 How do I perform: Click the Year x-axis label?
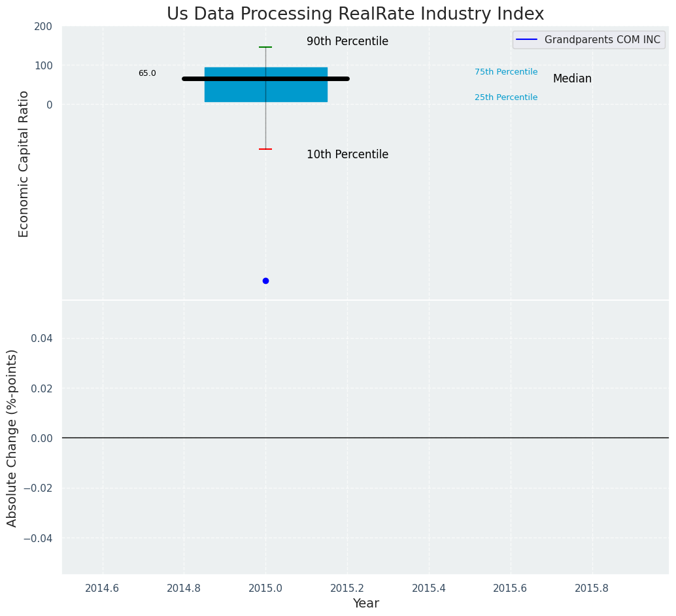[x=365, y=603]
